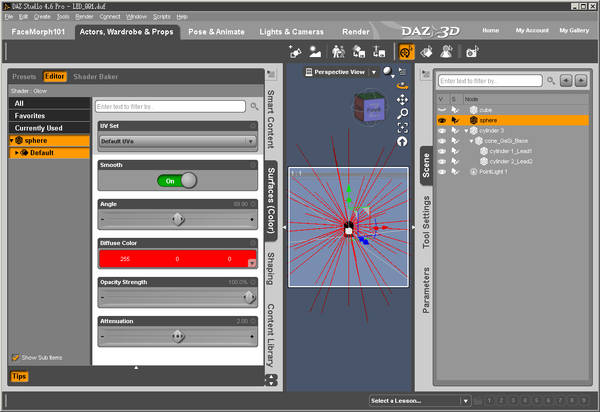Open the Create menu

[42, 16]
